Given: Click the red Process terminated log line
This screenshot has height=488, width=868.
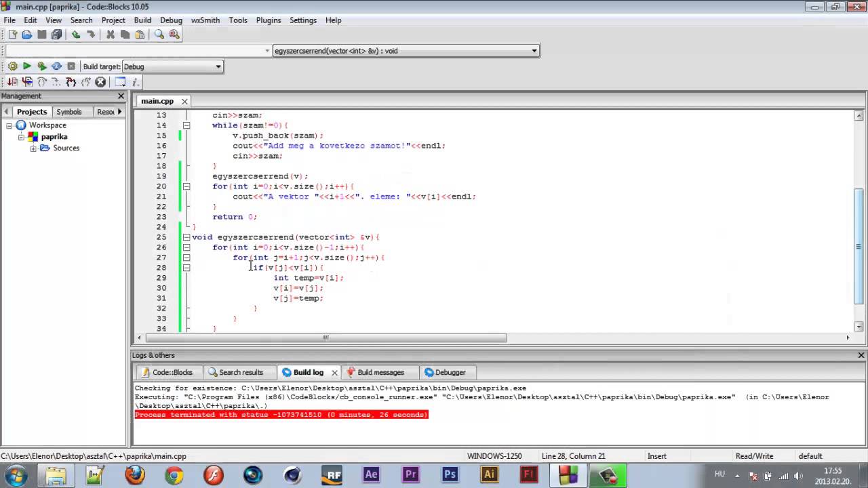Looking at the screenshot, I should tap(281, 415).
